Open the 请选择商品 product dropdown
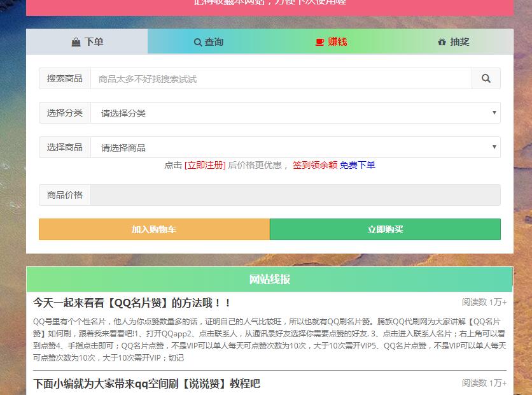 (x=295, y=147)
